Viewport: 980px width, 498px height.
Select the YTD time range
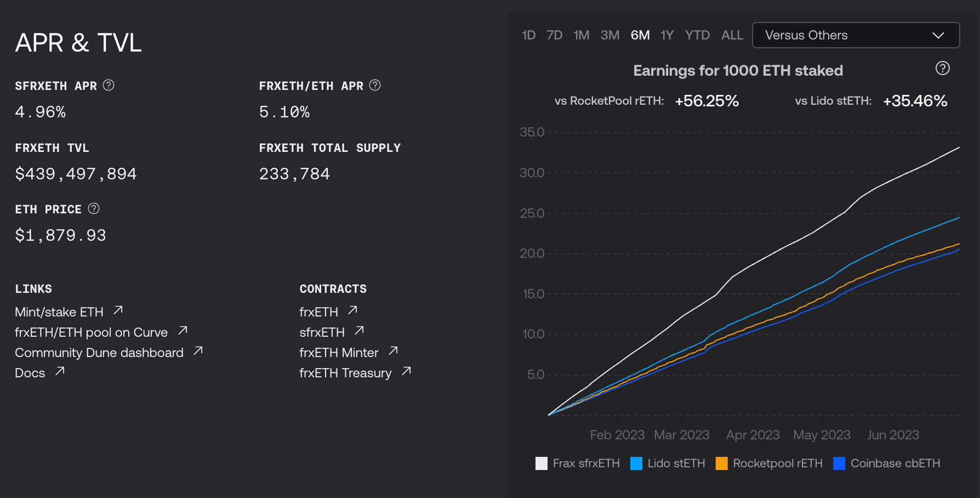tap(697, 35)
